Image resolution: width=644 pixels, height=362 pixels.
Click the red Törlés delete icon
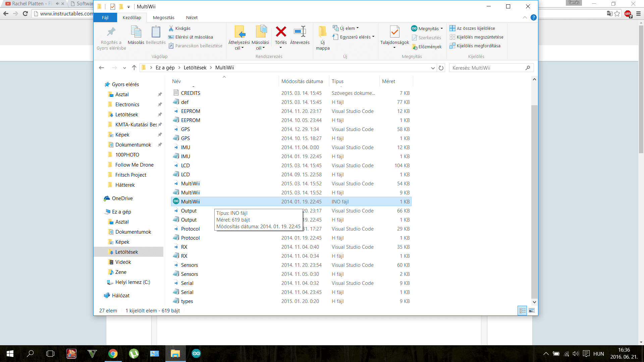coord(281,32)
